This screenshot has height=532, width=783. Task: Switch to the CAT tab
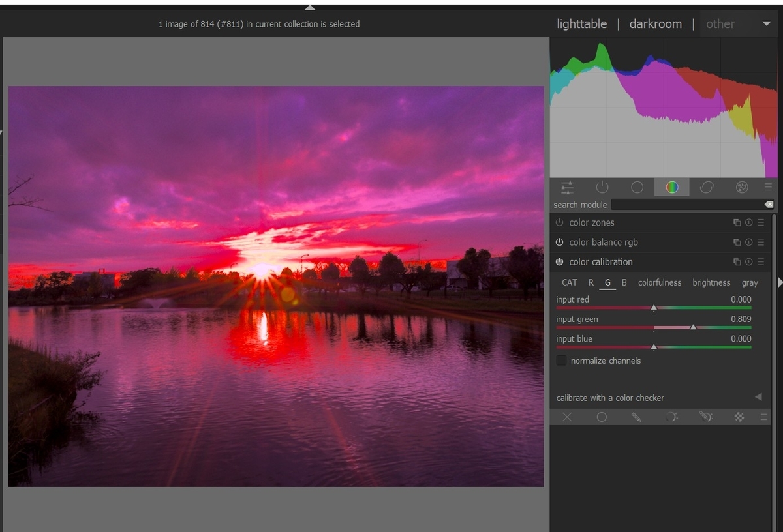pyautogui.click(x=570, y=282)
